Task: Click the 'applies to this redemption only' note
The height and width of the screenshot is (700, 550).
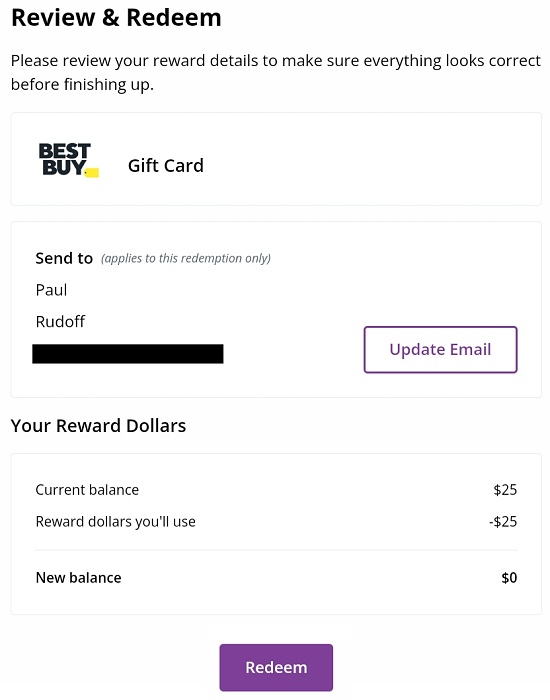Action: (186, 258)
